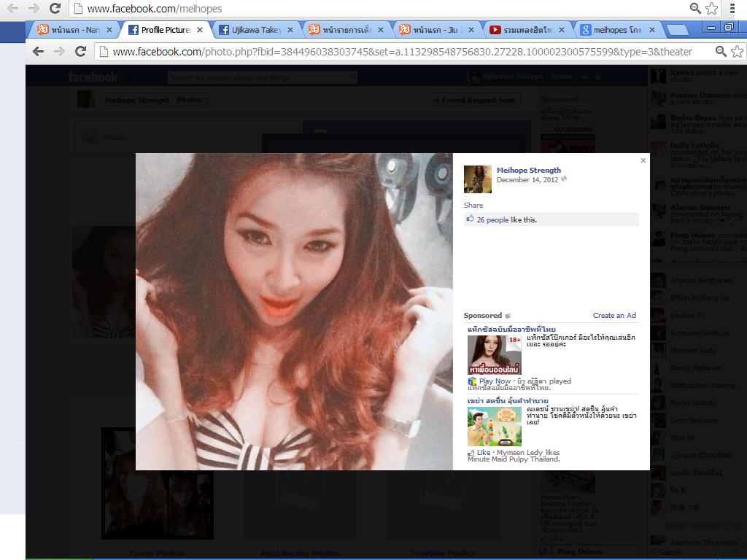Close the photo theater viewer

643,160
